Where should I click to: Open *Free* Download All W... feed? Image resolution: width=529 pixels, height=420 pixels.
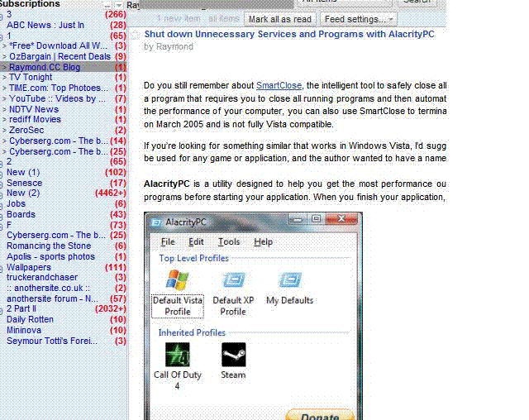click(58, 45)
